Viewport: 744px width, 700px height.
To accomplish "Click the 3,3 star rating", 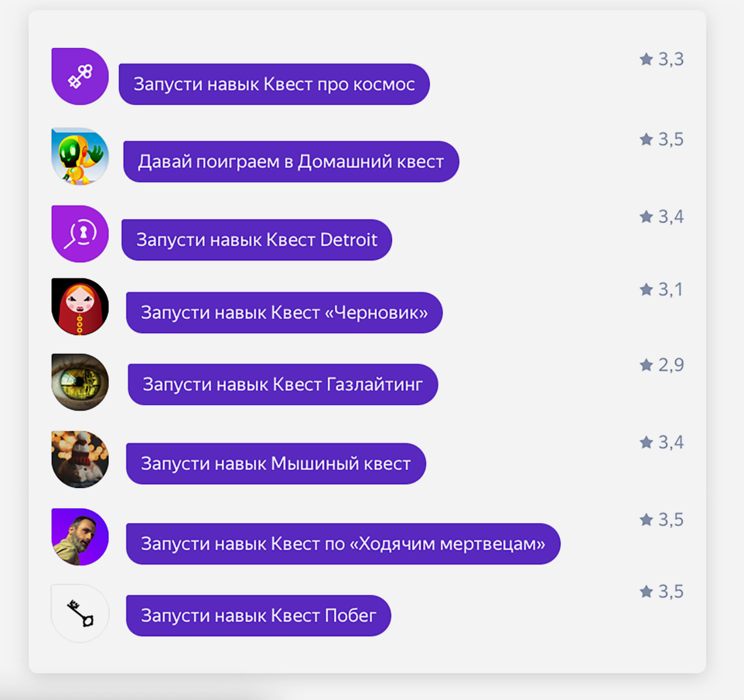I will click(662, 59).
